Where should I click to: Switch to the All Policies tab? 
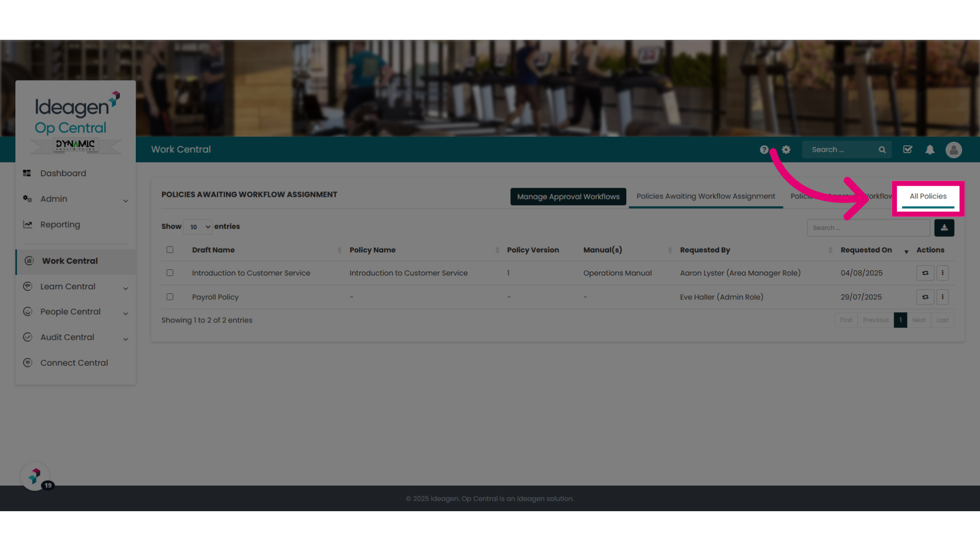tap(928, 196)
